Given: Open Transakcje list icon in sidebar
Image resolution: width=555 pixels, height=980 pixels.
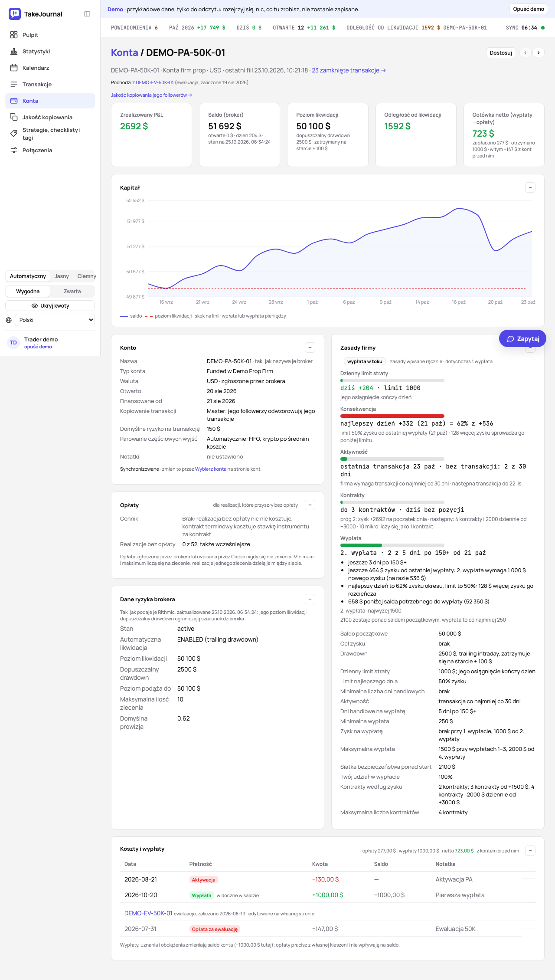Looking at the screenshot, I should tap(14, 84).
